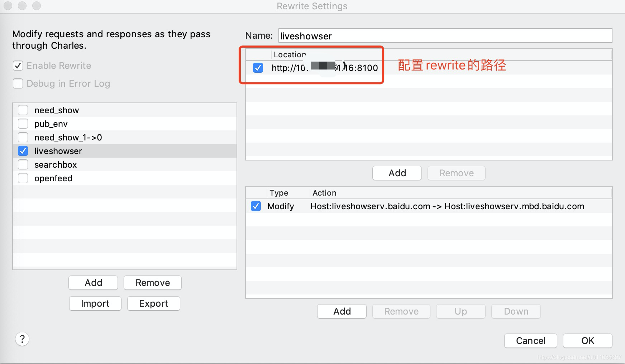
Task: Click the Location column header
Action: tap(441, 54)
